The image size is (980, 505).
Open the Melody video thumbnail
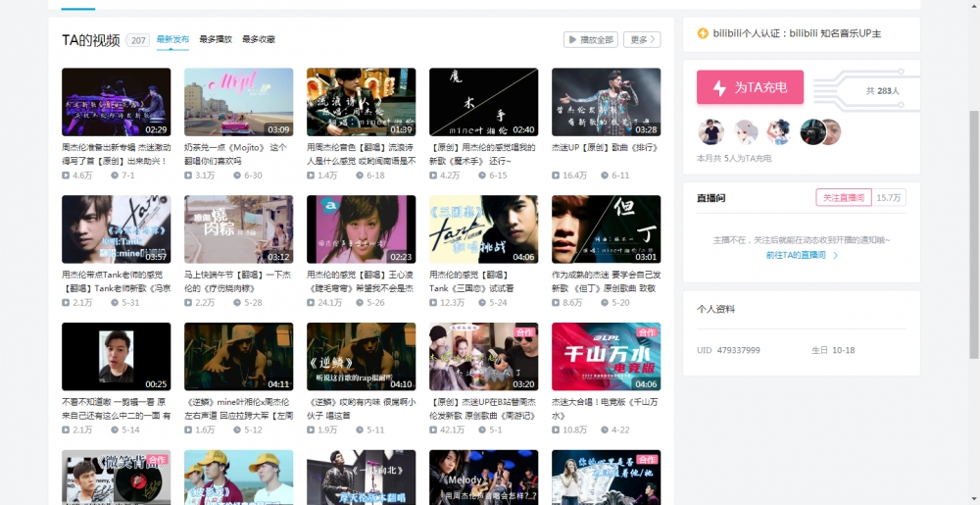click(x=484, y=478)
